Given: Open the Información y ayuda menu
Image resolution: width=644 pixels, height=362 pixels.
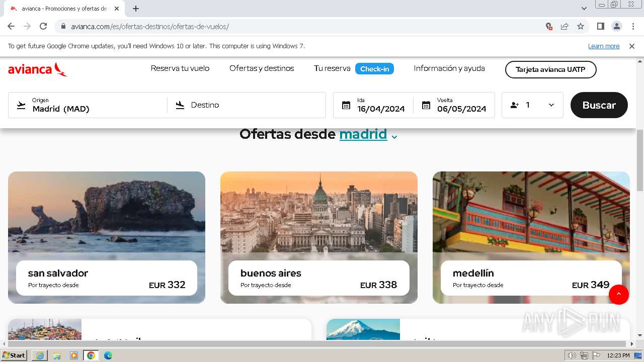Looking at the screenshot, I should click(x=449, y=68).
